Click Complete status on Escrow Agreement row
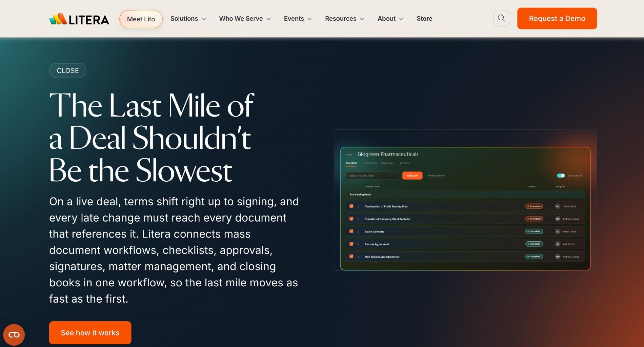 pyautogui.click(x=534, y=244)
